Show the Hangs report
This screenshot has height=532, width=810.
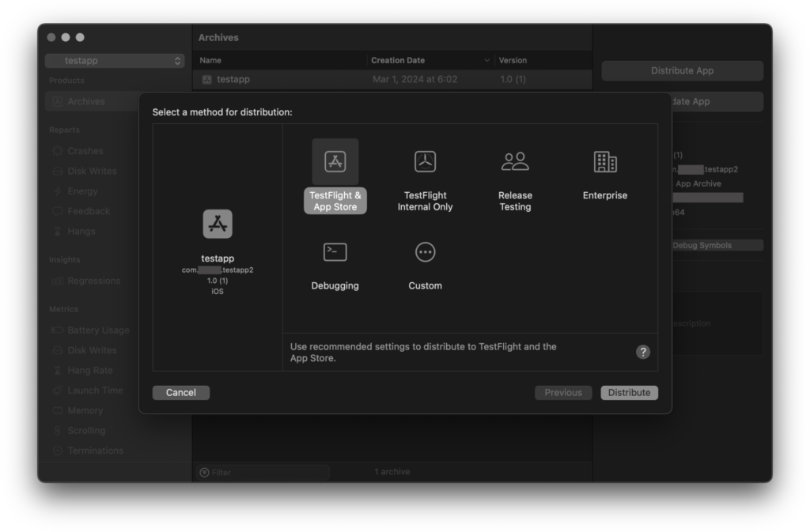point(81,231)
